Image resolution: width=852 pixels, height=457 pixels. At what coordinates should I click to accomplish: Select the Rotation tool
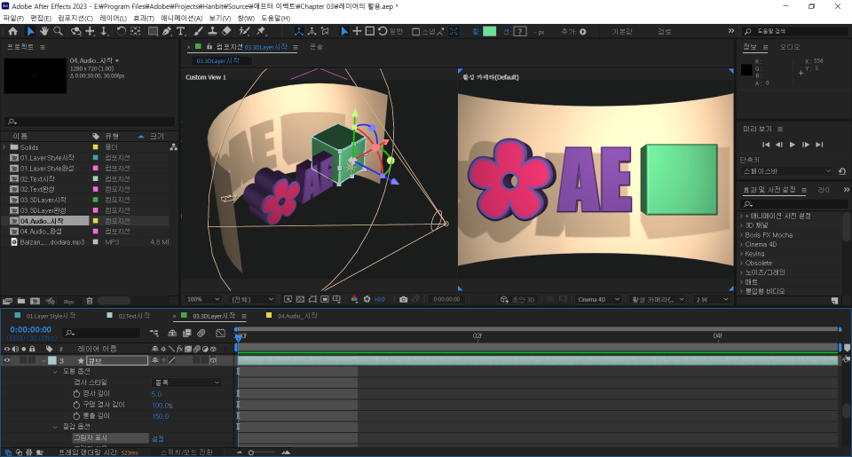(121, 32)
